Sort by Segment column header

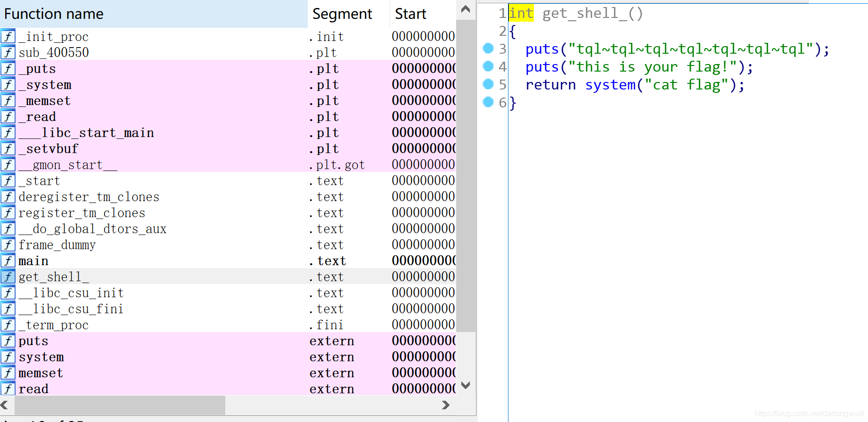point(349,14)
